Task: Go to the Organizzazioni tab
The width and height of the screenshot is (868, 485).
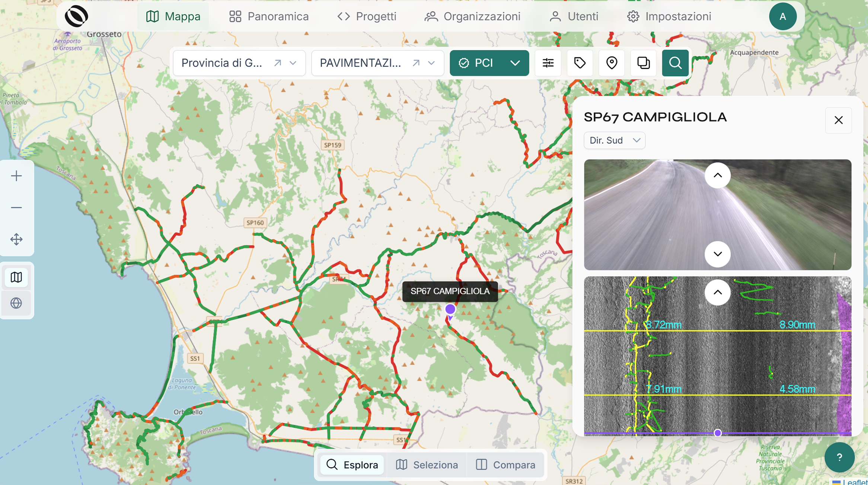Action: click(472, 16)
